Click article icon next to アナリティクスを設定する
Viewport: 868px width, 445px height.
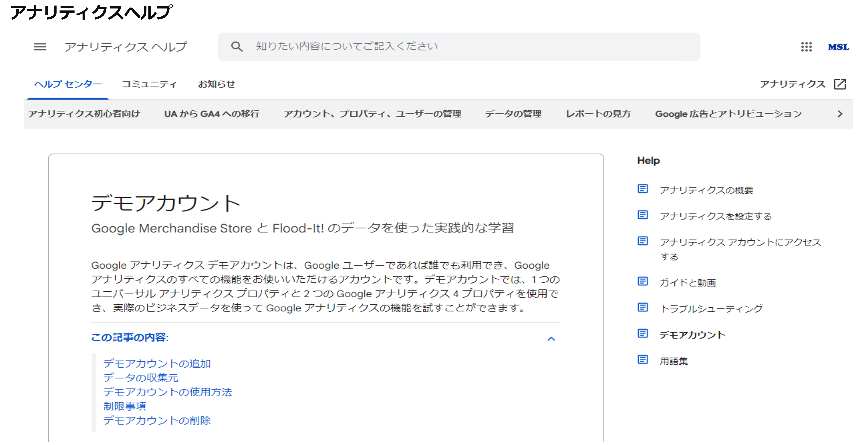(643, 215)
